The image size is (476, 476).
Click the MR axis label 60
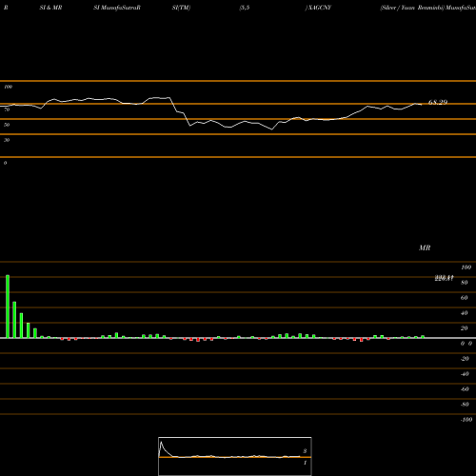(465, 298)
